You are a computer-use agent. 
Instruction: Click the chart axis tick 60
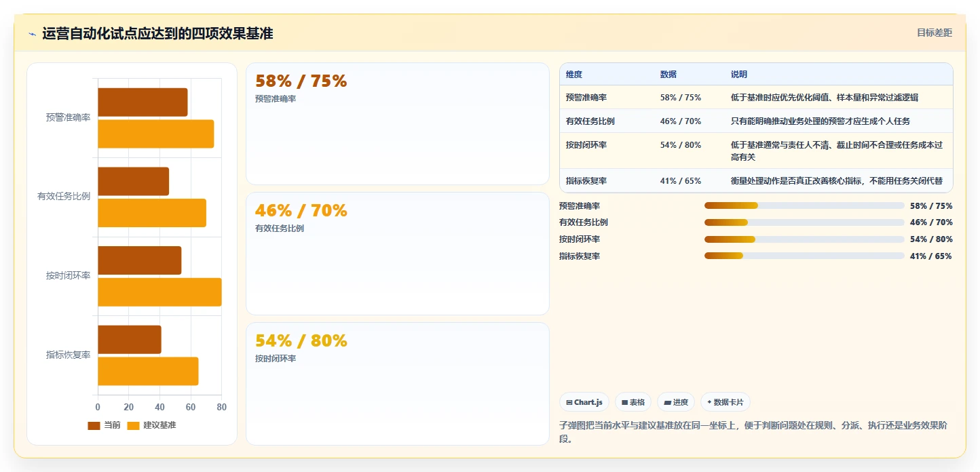[191, 407]
